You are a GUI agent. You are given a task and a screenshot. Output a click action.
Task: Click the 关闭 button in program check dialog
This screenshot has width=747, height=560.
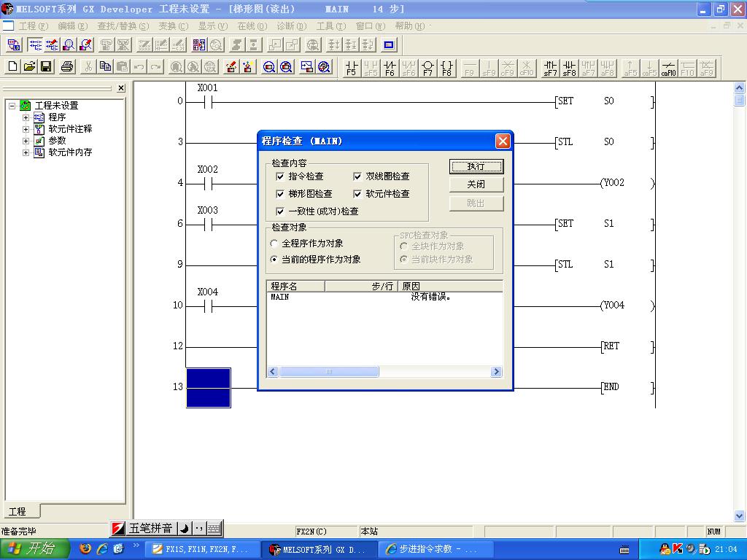tap(476, 184)
